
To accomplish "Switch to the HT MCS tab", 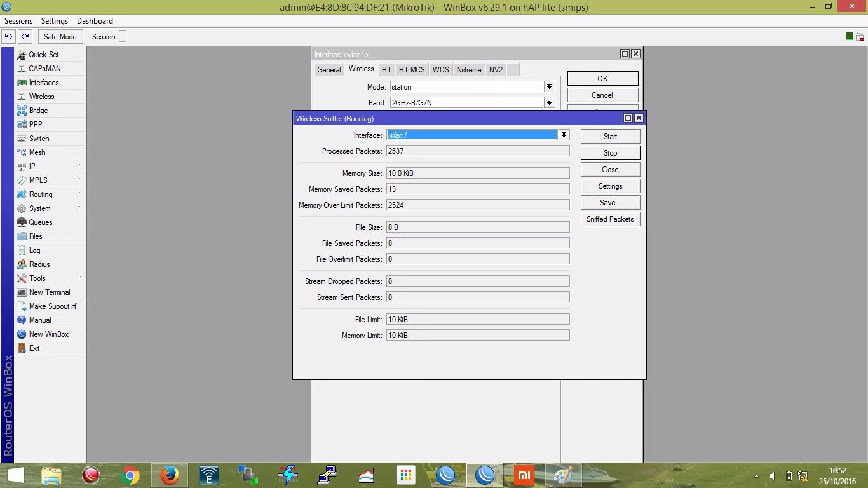I will (412, 70).
